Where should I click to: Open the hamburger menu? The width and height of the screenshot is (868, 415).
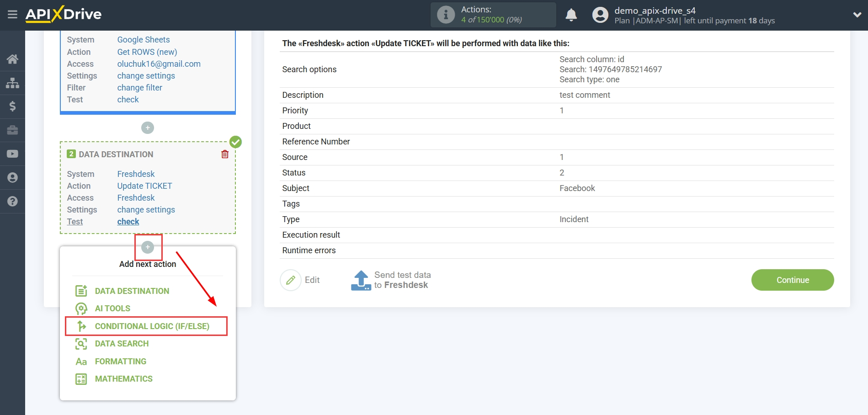pyautogui.click(x=12, y=15)
